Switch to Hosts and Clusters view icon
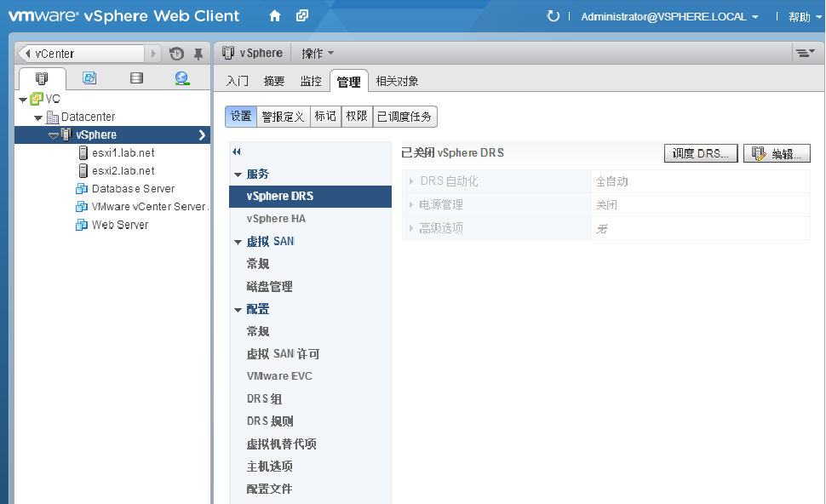The image size is (826, 504). [x=42, y=78]
